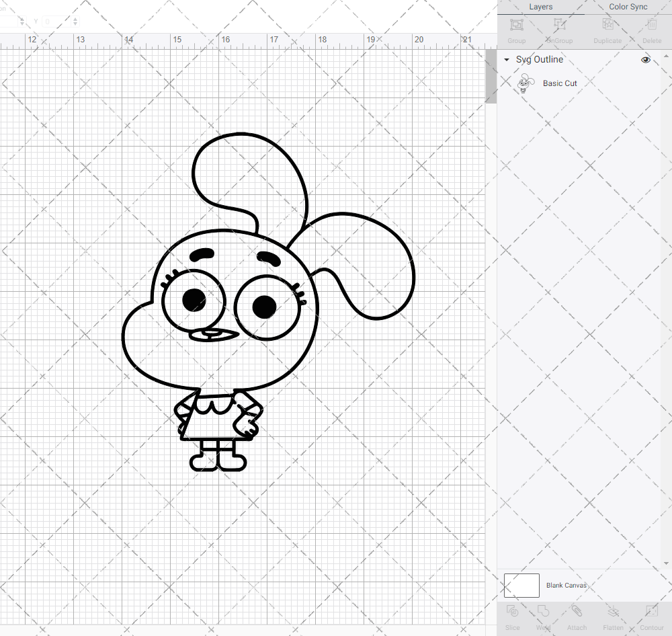Collapse the Svg Outline layer group
The width and height of the screenshot is (672, 636).
pyautogui.click(x=506, y=60)
